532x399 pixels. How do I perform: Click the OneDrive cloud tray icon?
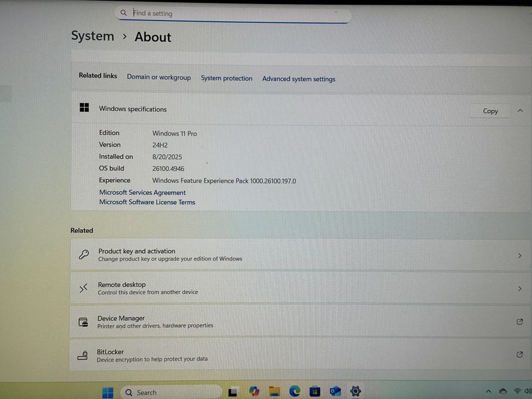coord(503,392)
